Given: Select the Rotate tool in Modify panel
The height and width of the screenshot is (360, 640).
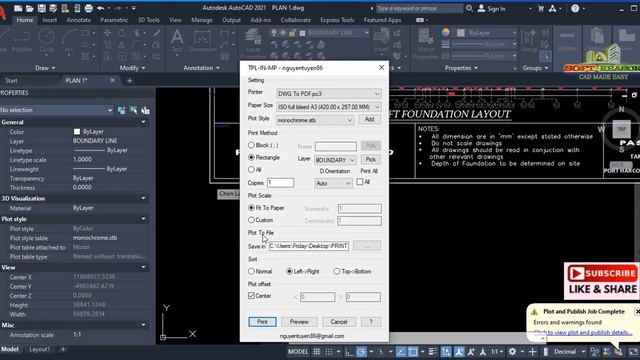Looking at the screenshot, I should 122,33.
